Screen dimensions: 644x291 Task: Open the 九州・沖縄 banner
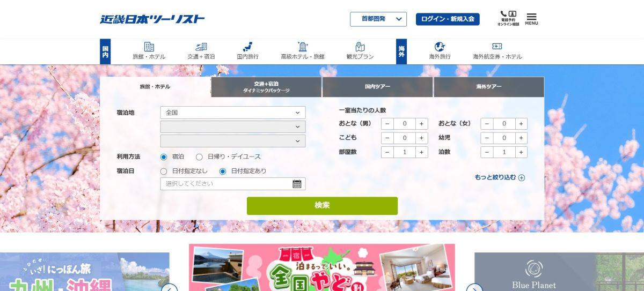84,272
